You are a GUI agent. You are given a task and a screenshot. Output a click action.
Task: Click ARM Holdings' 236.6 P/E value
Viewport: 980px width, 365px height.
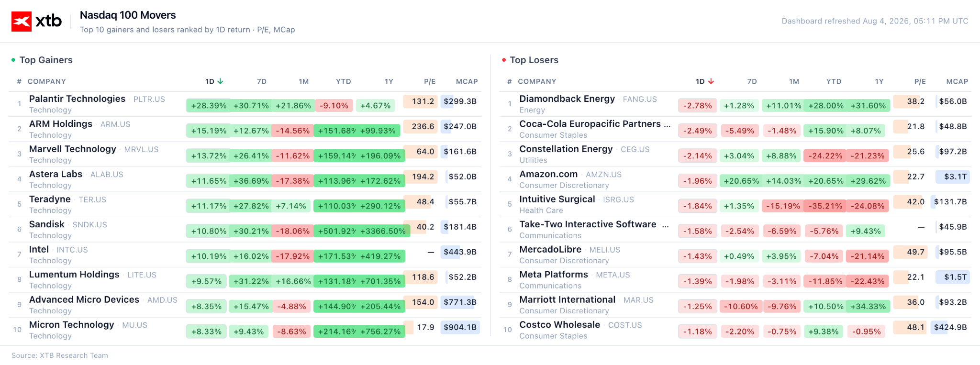pyautogui.click(x=420, y=126)
